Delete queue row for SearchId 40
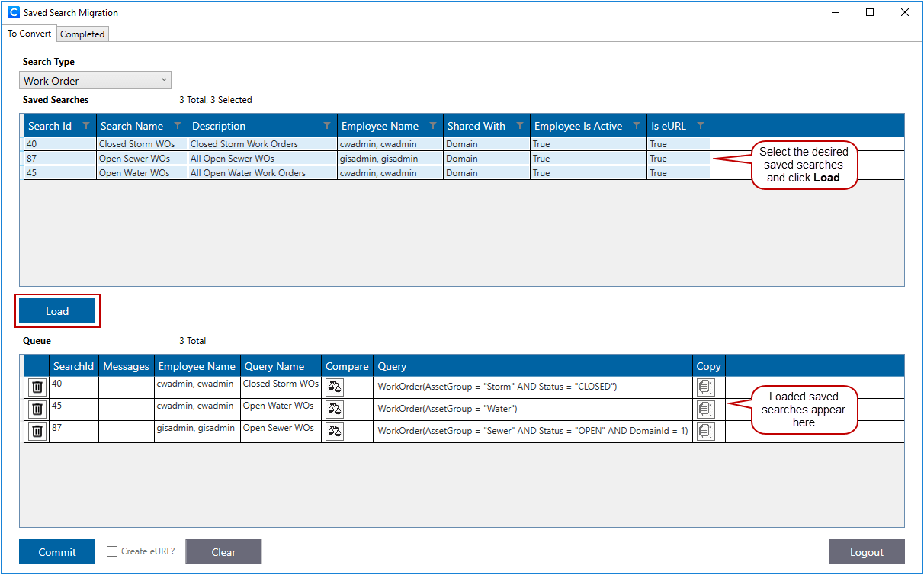924x575 pixels. tap(37, 387)
